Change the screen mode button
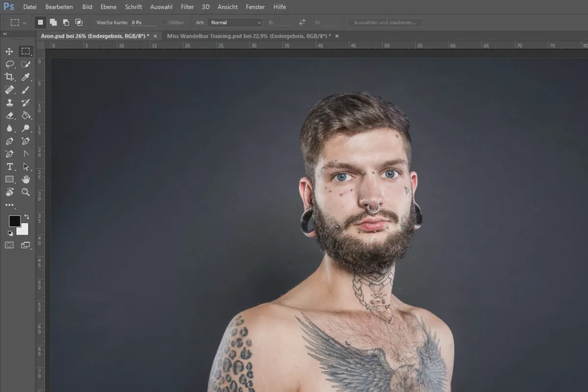 click(x=25, y=245)
